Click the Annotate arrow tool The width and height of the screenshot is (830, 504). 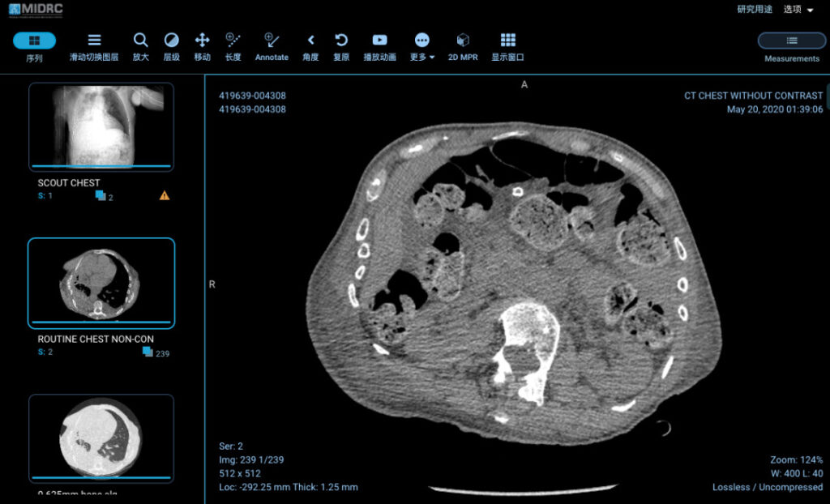[x=272, y=46]
